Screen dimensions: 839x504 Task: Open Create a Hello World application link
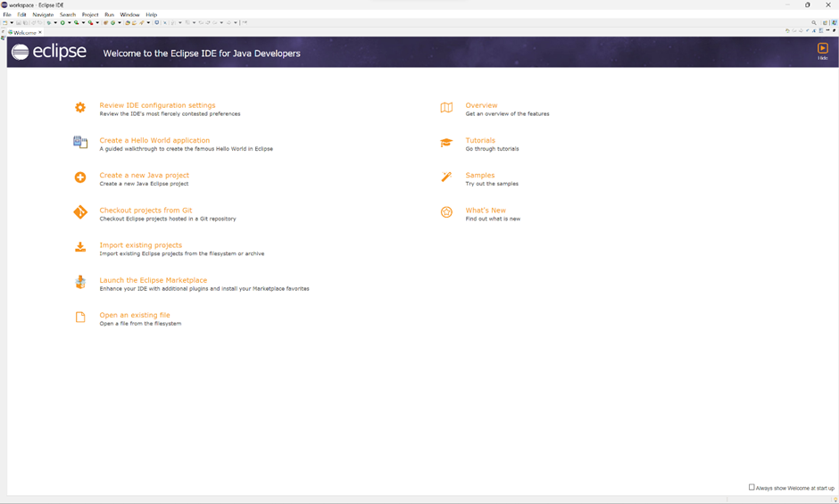point(154,140)
